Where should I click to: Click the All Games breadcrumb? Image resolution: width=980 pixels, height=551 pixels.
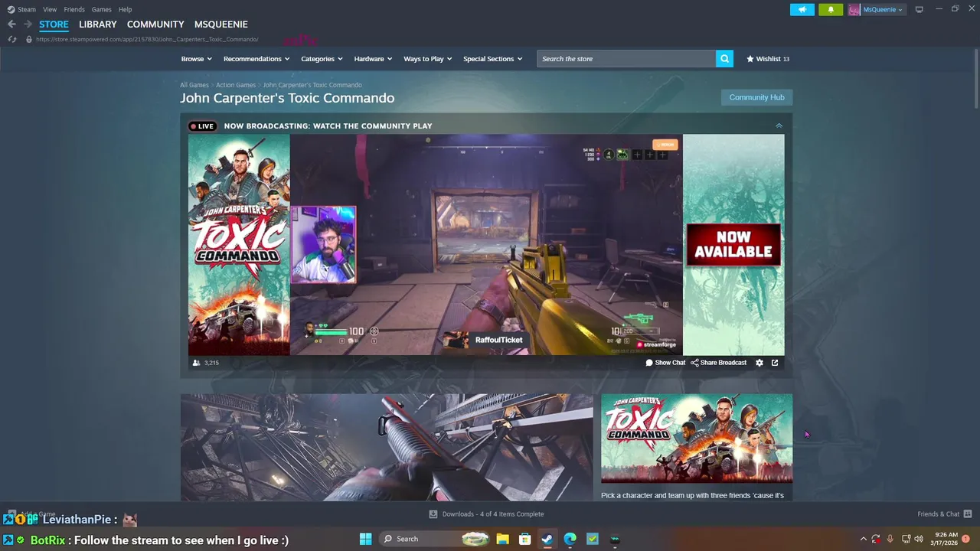[x=194, y=85]
